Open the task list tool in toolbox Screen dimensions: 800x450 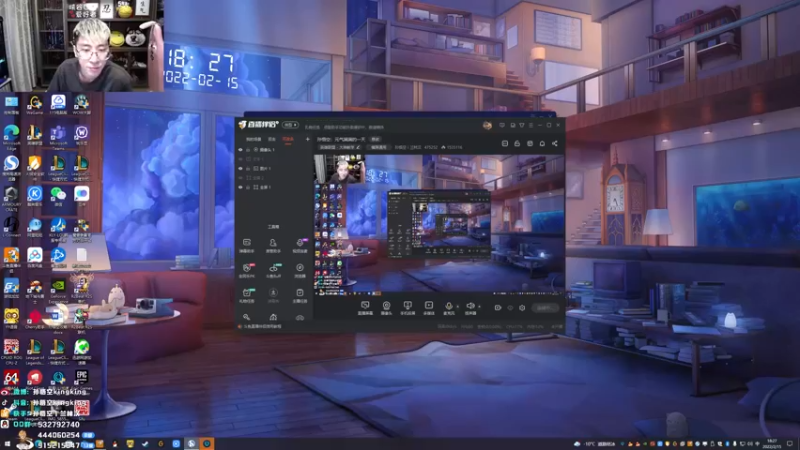[300, 295]
